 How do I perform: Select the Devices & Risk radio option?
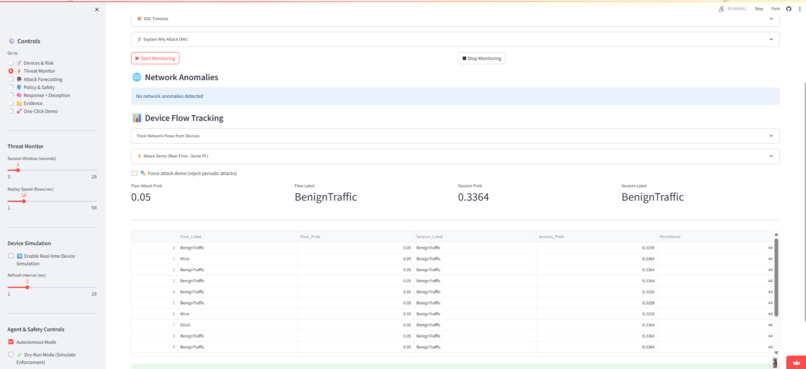pyautogui.click(x=11, y=63)
